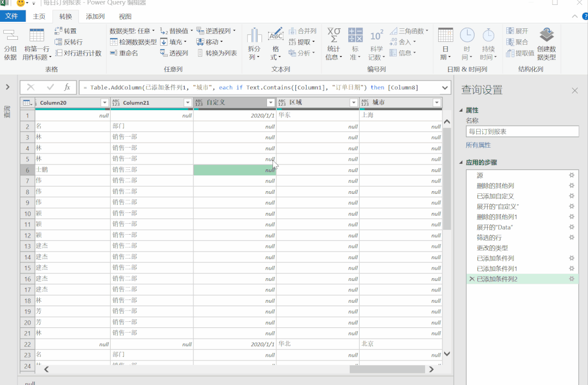Viewport: 588px width, 385px height.
Task: Click the vertical scrollbar thumb of the grid
Action: (447, 179)
